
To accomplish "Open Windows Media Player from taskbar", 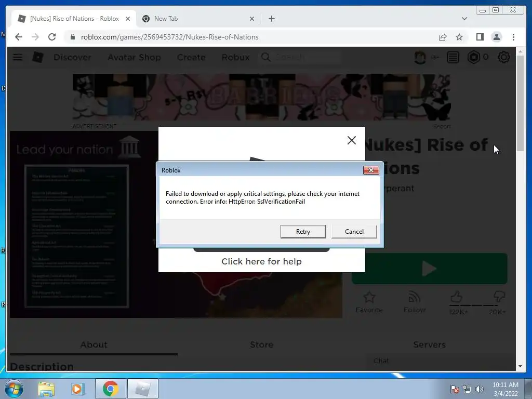I will pos(77,389).
